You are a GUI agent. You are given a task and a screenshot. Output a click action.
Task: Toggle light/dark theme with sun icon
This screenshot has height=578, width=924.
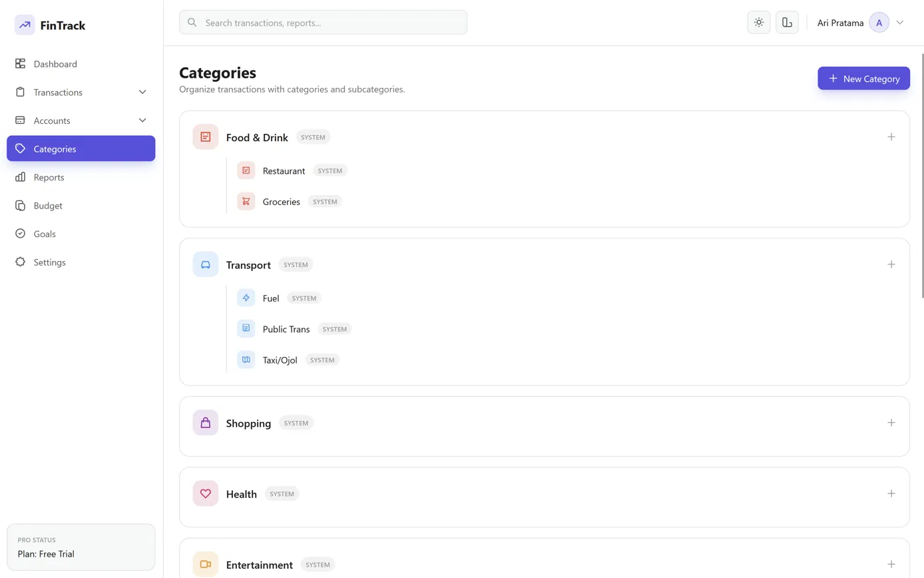(x=759, y=23)
